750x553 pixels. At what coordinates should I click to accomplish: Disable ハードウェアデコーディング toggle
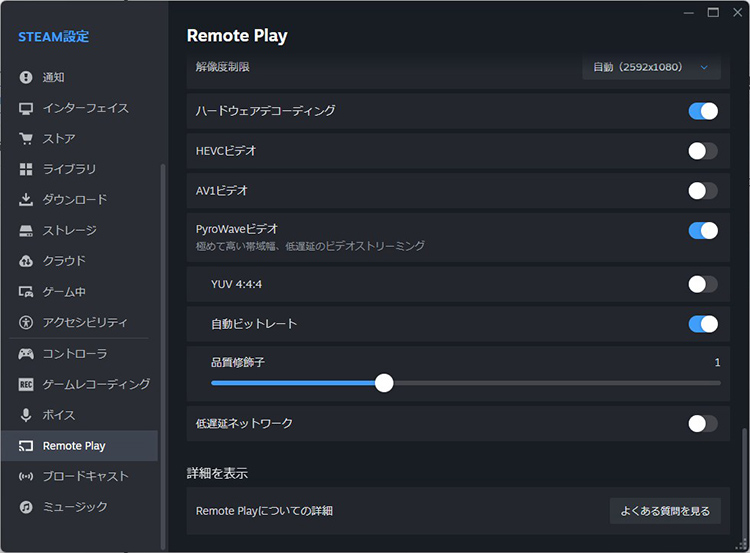click(x=703, y=111)
